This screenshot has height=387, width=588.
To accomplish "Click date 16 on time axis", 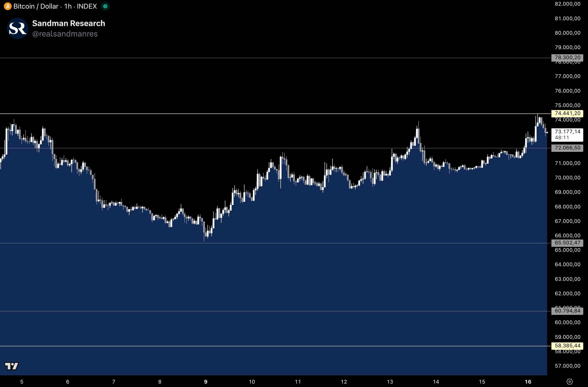I will click(528, 382).
